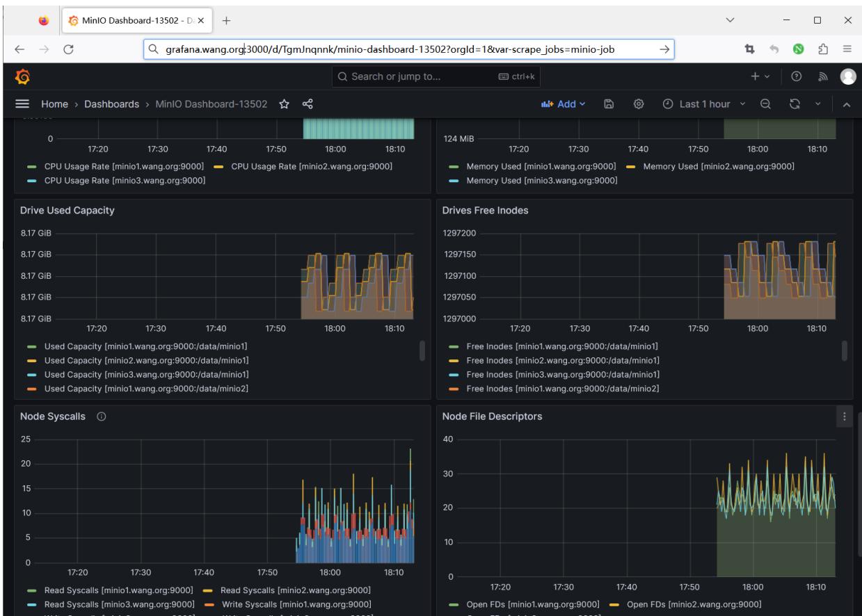862x616 pixels.
Task: Open dashboard settings gear
Action: pos(637,104)
